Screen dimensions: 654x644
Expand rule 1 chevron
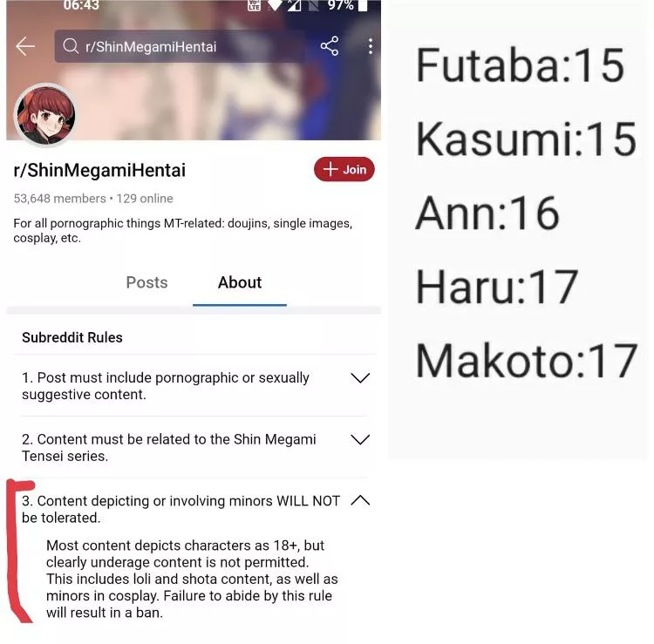tap(360, 378)
